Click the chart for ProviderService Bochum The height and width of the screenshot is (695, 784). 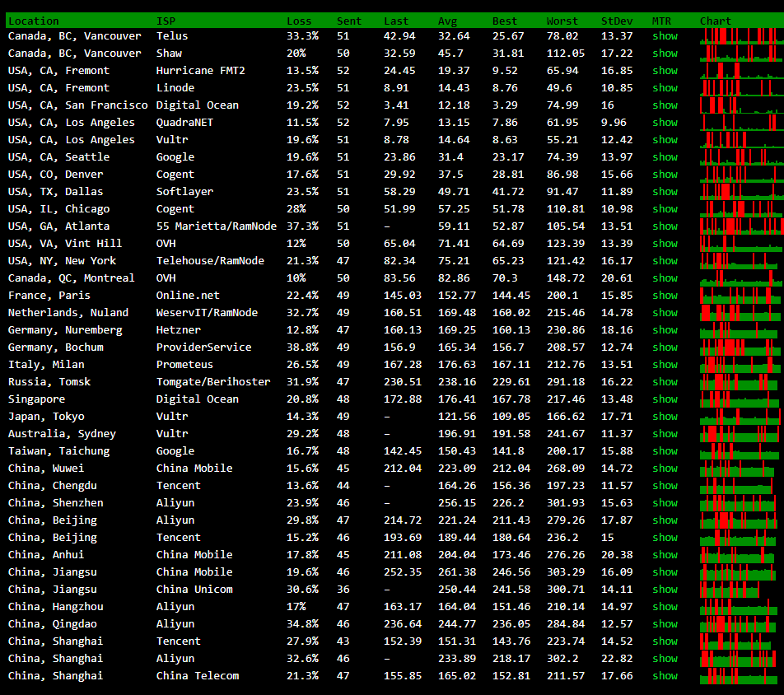pyautogui.click(x=740, y=347)
